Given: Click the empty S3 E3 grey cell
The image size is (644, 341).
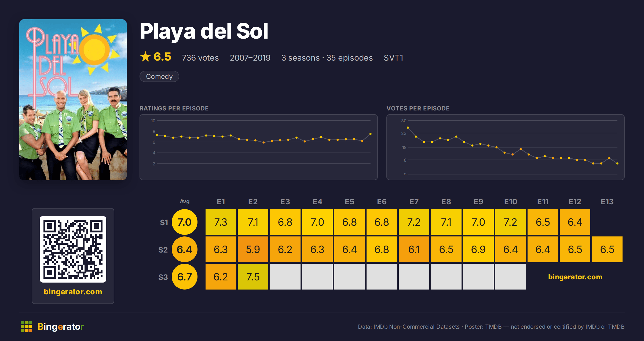Looking at the screenshot, I should [285, 277].
